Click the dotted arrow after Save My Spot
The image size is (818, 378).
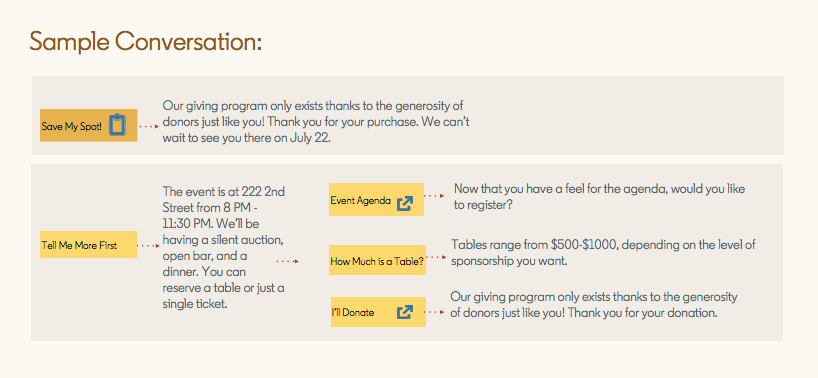pos(149,126)
